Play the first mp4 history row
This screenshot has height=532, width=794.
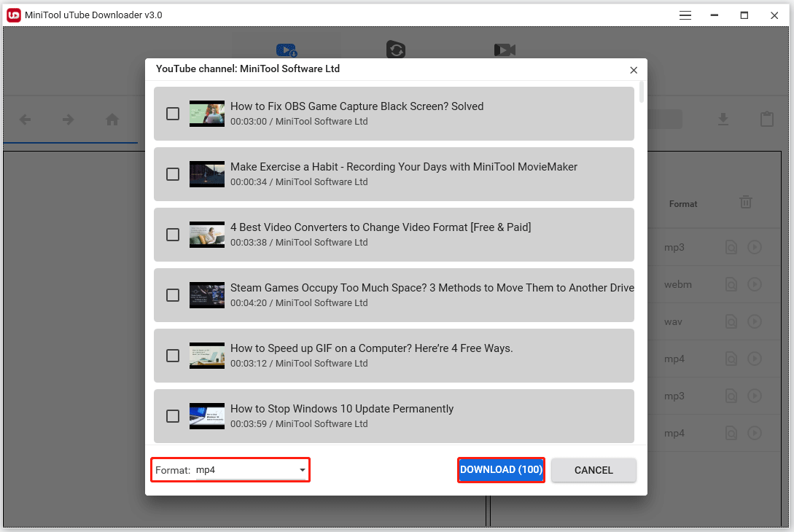click(755, 359)
